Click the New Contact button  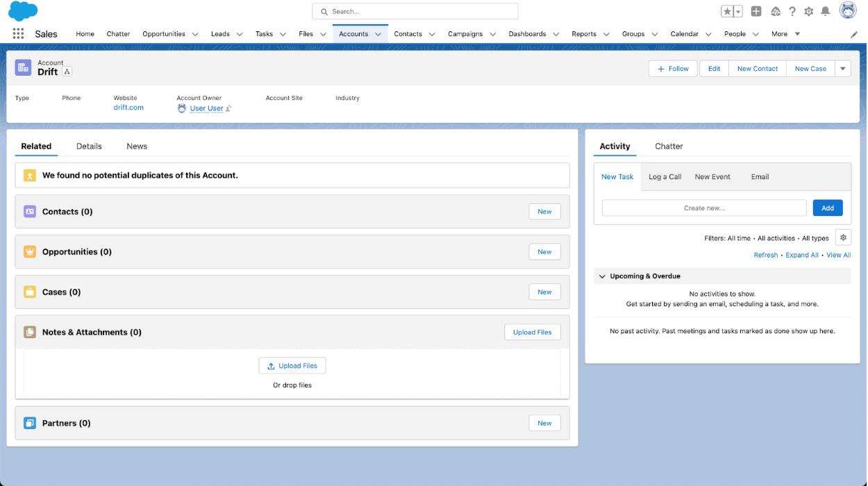pyautogui.click(x=758, y=69)
